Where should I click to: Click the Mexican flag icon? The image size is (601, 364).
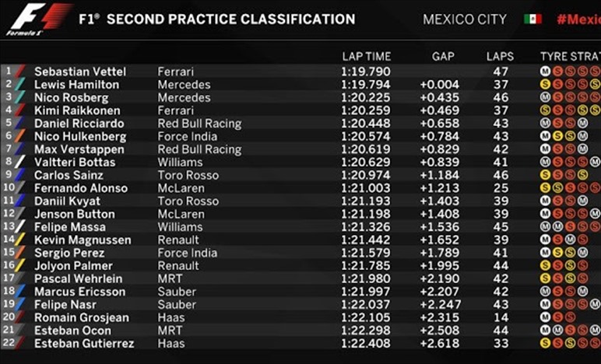click(x=532, y=19)
